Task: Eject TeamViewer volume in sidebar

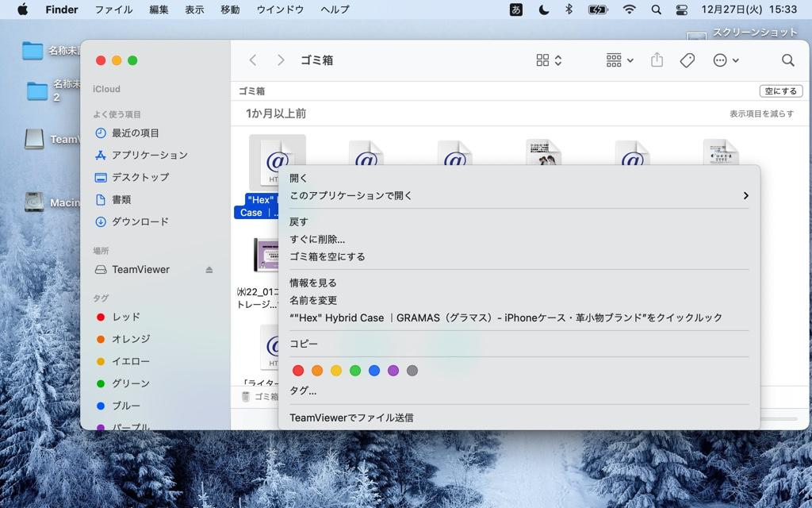Action: click(x=209, y=270)
